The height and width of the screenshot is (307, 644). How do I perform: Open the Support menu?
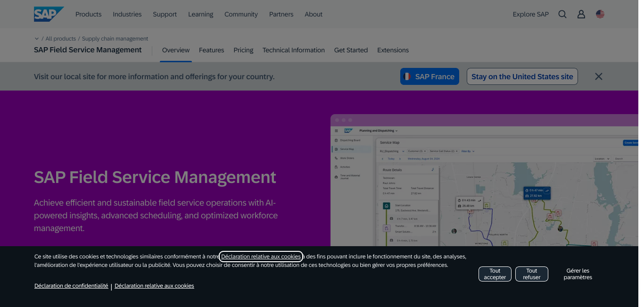point(165,14)
